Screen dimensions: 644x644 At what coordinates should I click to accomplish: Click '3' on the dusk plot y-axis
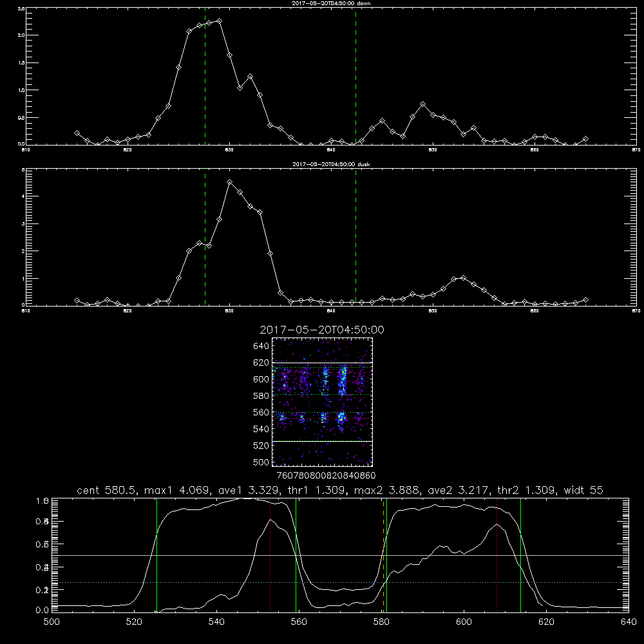23,224
